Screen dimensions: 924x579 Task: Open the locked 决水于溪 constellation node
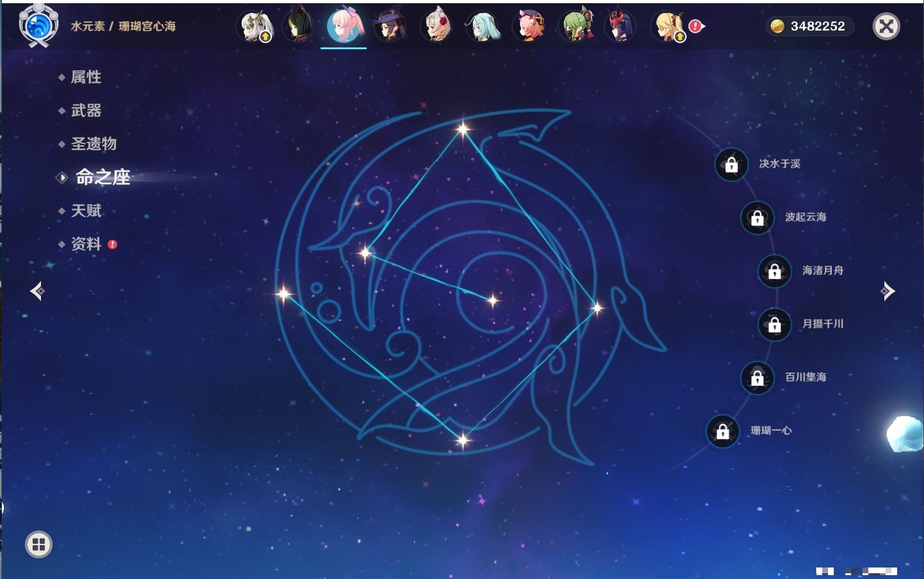point(731,164)
